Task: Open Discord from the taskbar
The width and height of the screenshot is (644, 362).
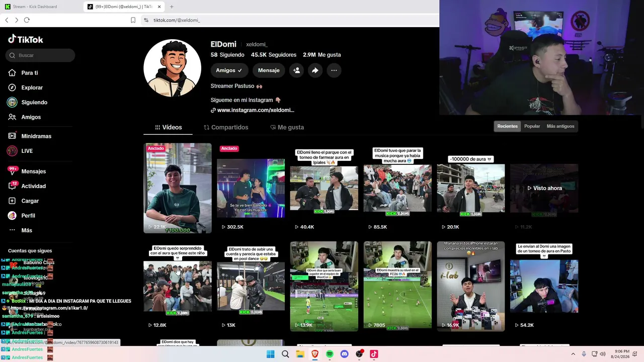Action: pyautogui.click(x=345, y=354)
